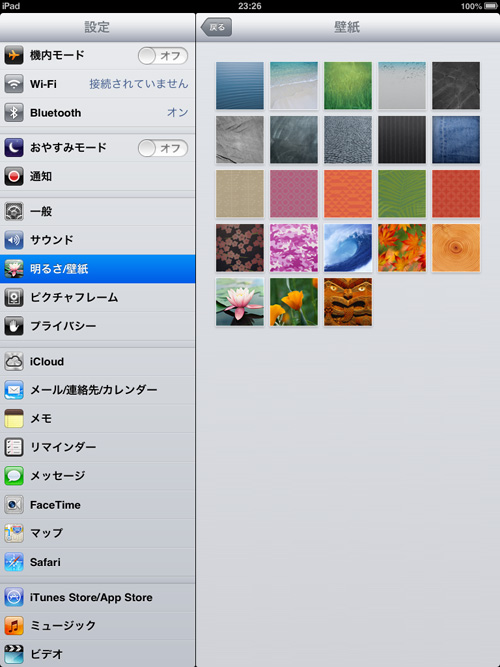
Task: Tap the Bluetooth icon
Action: tap(14, 113)
